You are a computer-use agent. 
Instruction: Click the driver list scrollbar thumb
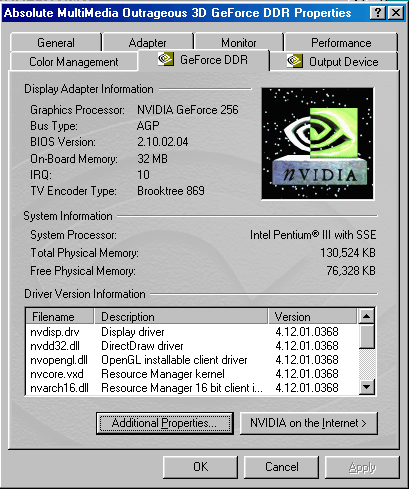[x=367, y=336]
